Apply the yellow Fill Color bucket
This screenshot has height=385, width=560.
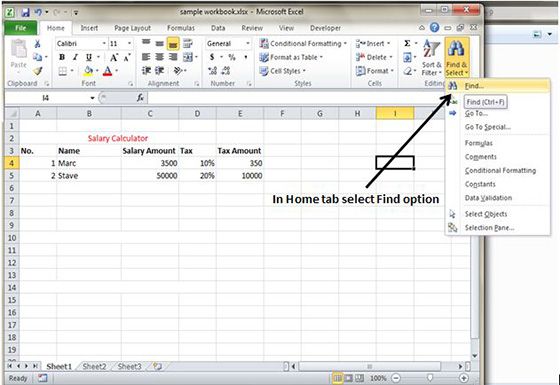coord(88,71)
